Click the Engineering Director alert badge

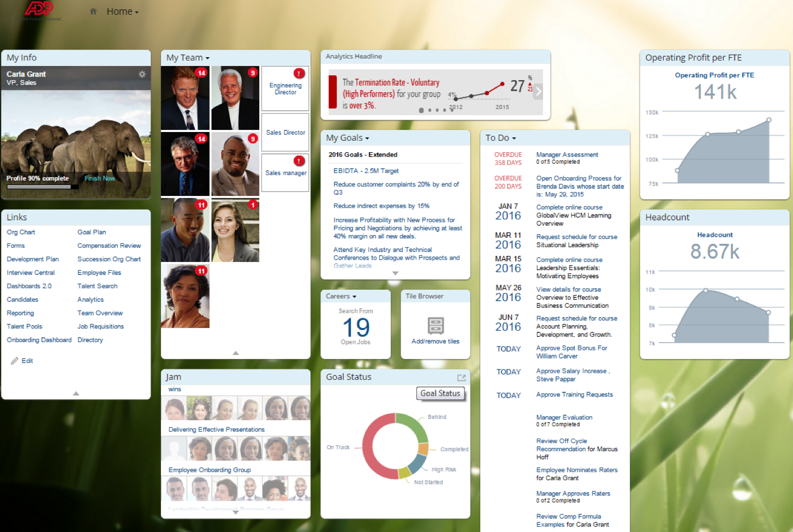tap(299, 74)
